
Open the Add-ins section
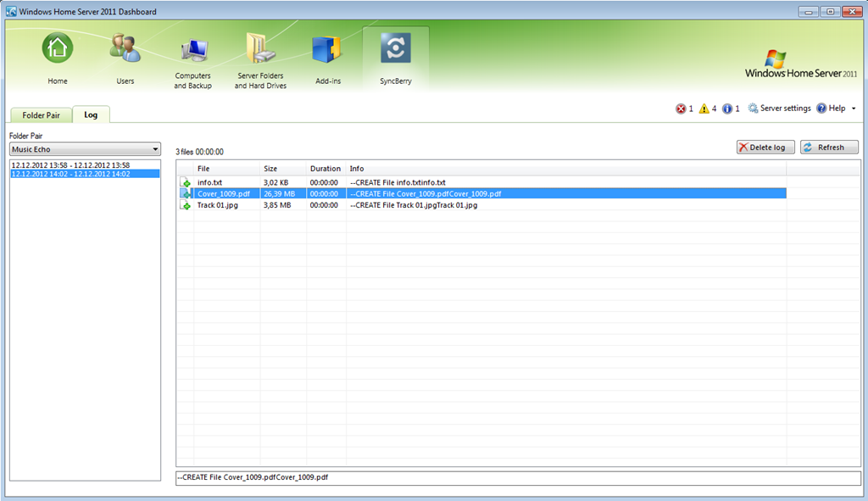pyautogui.click(x=326, y=51)
